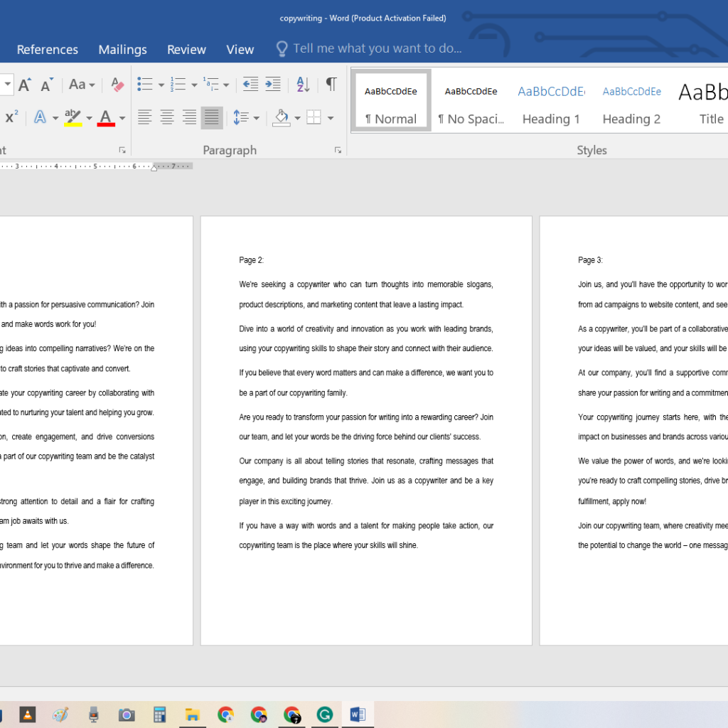Insert a numbered list
This screenshot has width=728, height=728.
click(178, 85)
